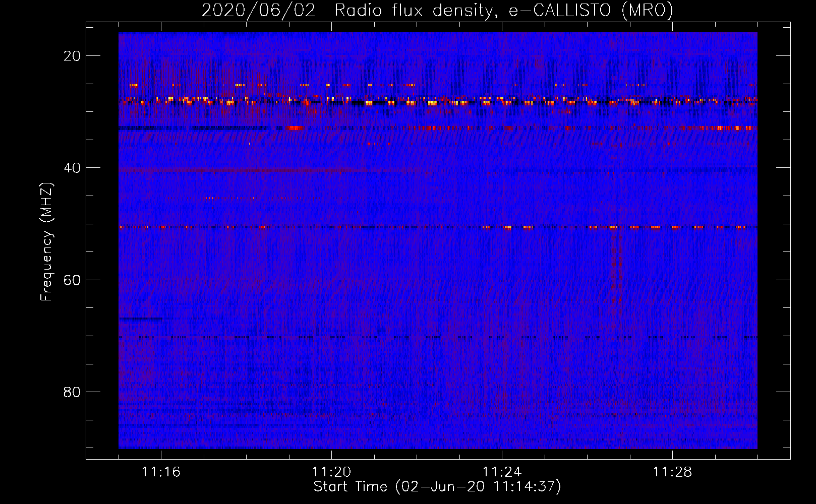Click the '11:20' time tick label
The height and width of the screenshot is (504, 816).
[x=331, y=472]
